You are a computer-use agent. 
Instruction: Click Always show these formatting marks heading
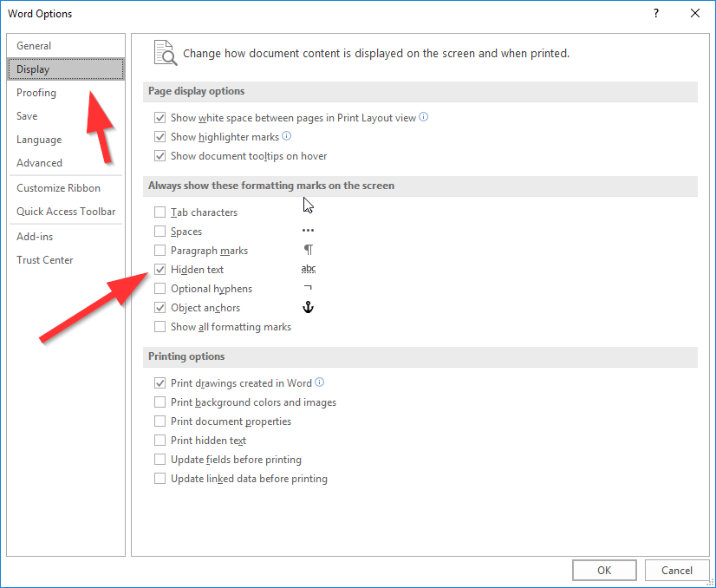(x=271, y=186)
